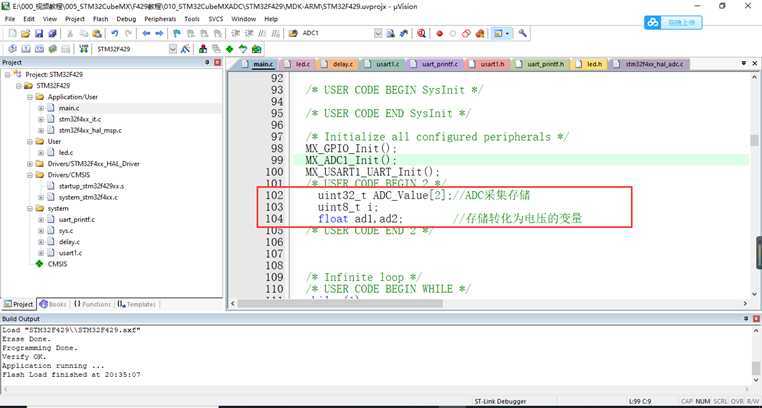762x408 pixels.
Task: Open the SVCS menu
Action: [216, 19]
